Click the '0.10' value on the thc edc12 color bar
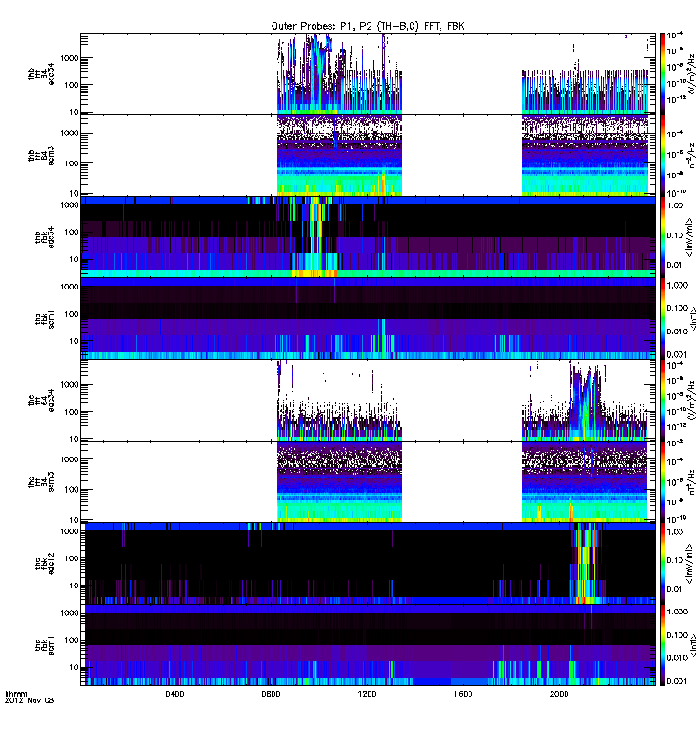 point(675,560)
